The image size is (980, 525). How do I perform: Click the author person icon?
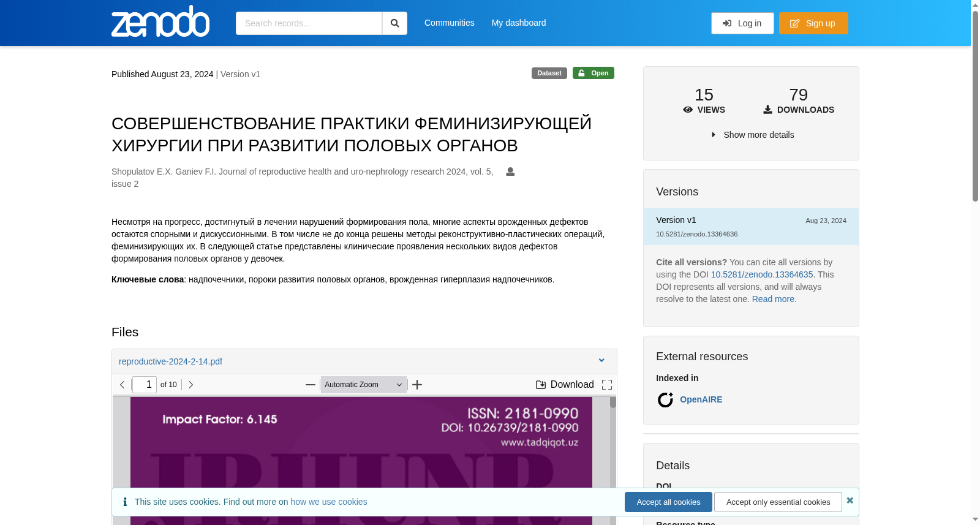[x=510, y=172]
